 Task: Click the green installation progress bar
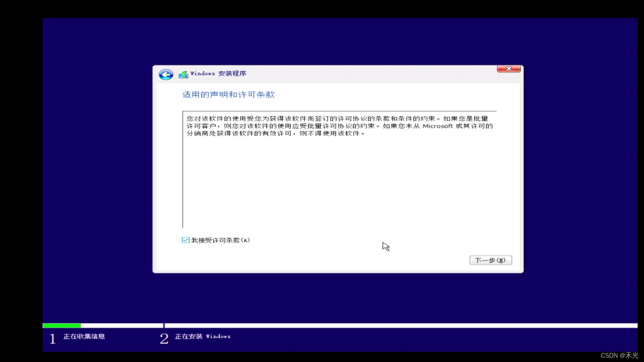[62, 325]
